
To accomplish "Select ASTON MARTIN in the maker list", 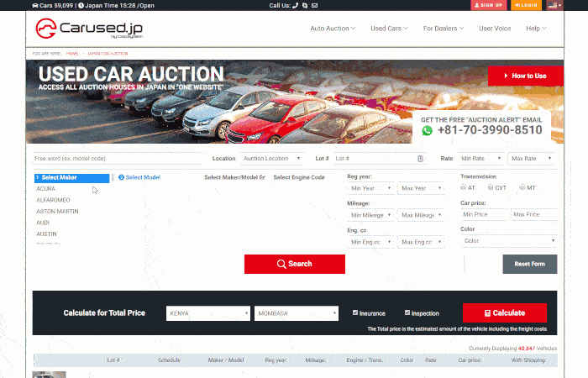I will tap(57, 211).
